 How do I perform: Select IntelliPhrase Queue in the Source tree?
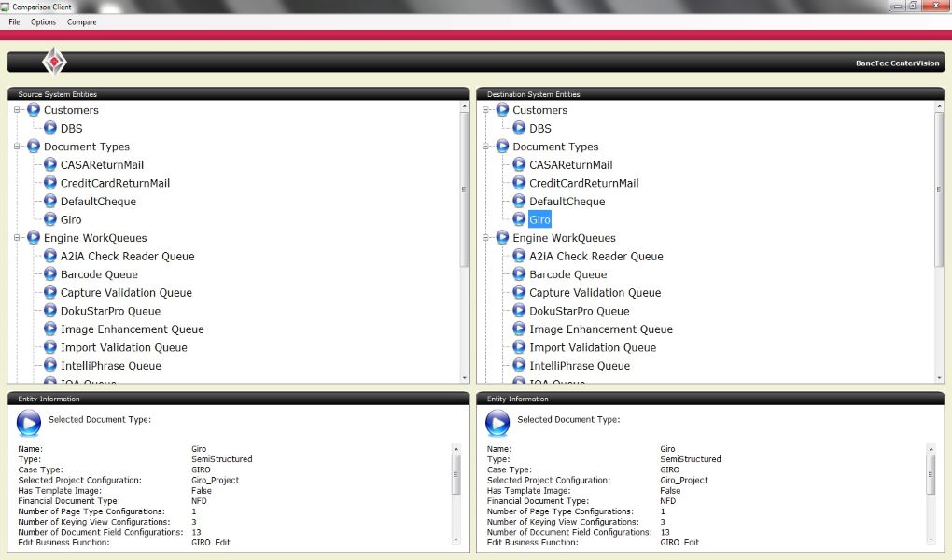(x=110, y=366)
